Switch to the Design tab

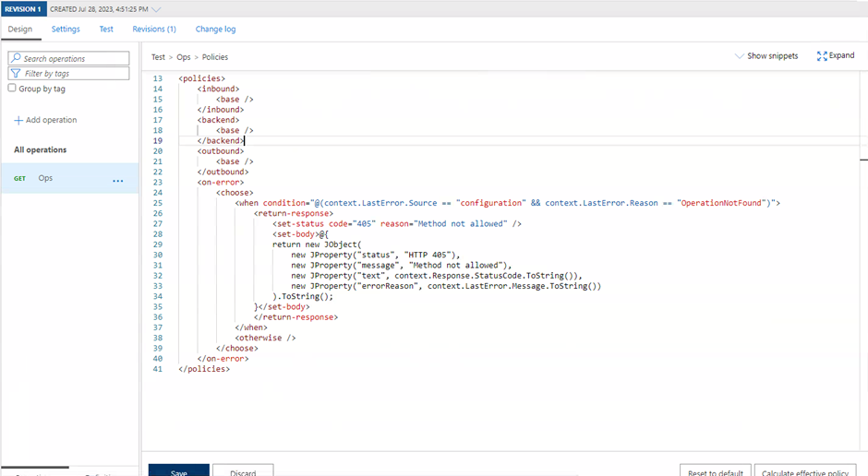[x=20, y=30]
